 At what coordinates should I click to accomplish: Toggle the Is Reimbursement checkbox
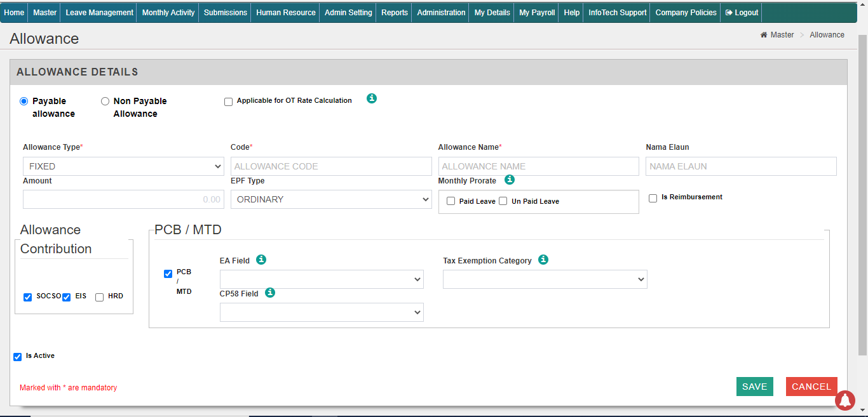[653, 198]
